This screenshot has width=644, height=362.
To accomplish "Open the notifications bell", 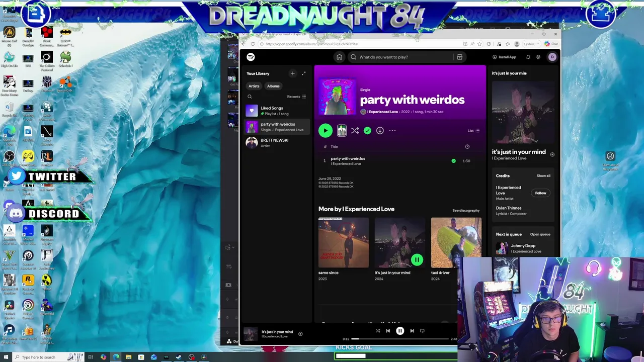I will pyautogui.click(x=528, y=57).
